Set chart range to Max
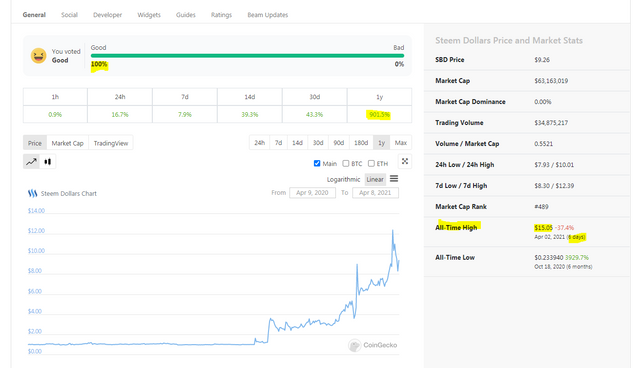The width and height of the screenshot is (640, 368). coord(401,143)
